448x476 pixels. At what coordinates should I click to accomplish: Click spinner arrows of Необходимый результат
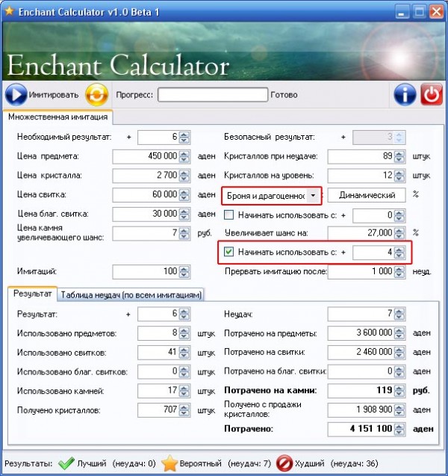click(x=184, y=137)
